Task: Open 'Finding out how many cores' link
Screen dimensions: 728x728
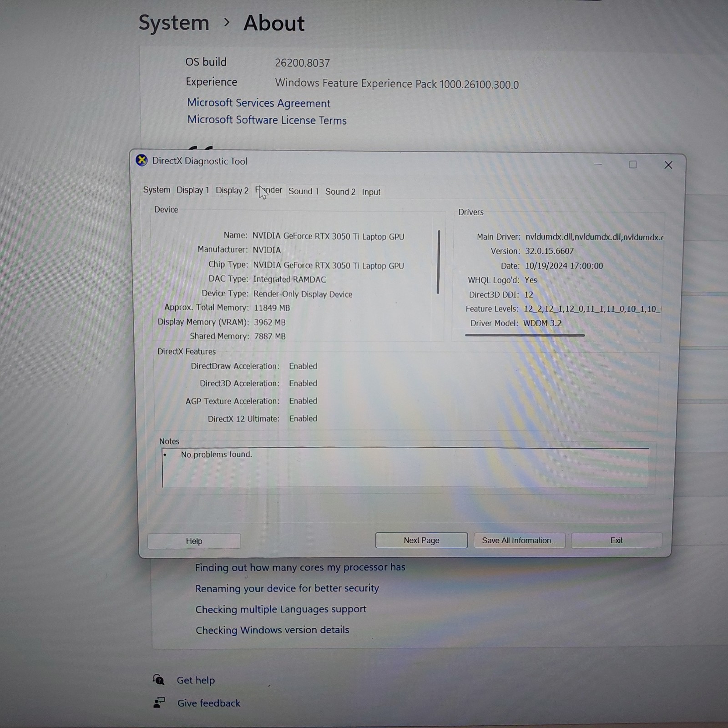Action: click(x=300, y=567)
